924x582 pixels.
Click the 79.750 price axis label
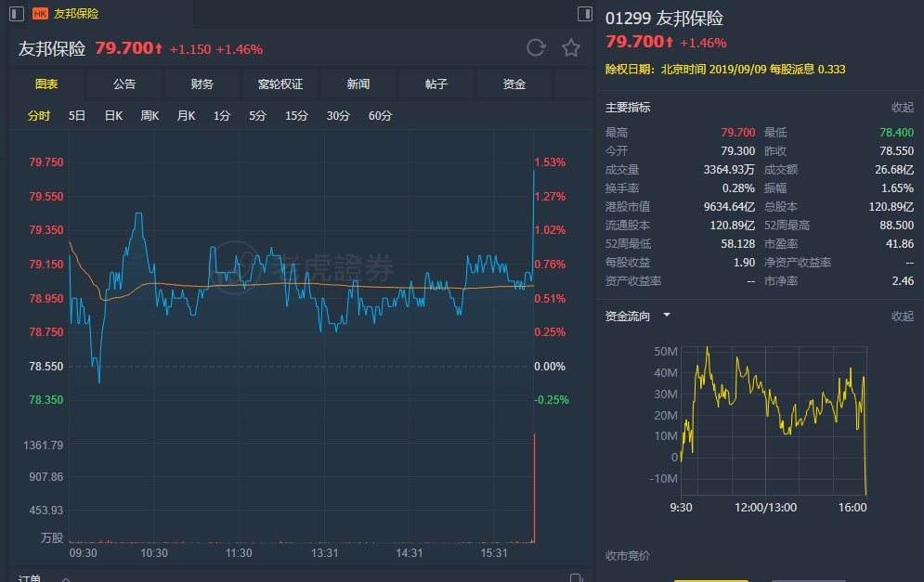click(46, 162)
